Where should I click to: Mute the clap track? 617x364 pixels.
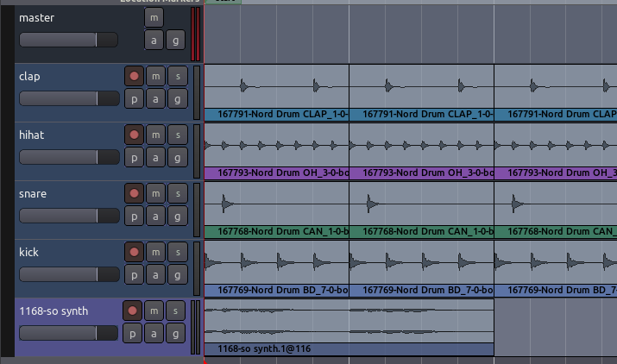(156, 77)
